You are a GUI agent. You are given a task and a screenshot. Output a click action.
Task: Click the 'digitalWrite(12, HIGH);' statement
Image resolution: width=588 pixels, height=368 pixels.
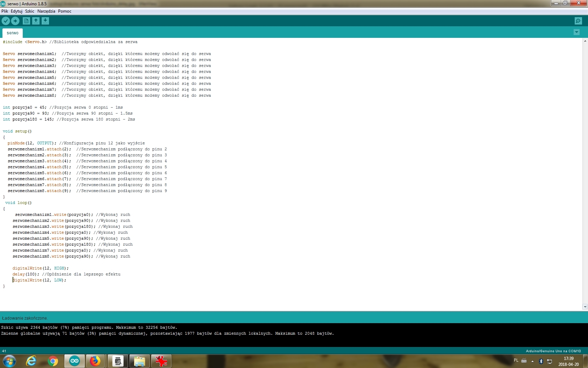coord(41,268)
